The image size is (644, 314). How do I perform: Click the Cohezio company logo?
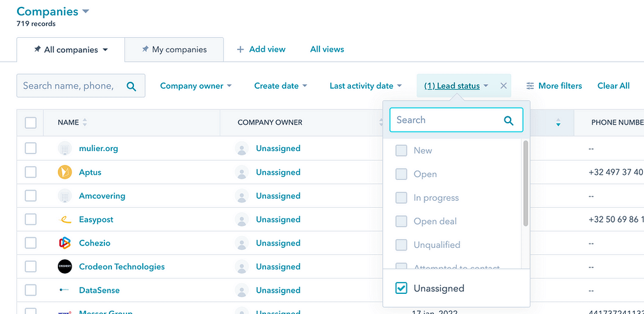click(x=65, y=243)
